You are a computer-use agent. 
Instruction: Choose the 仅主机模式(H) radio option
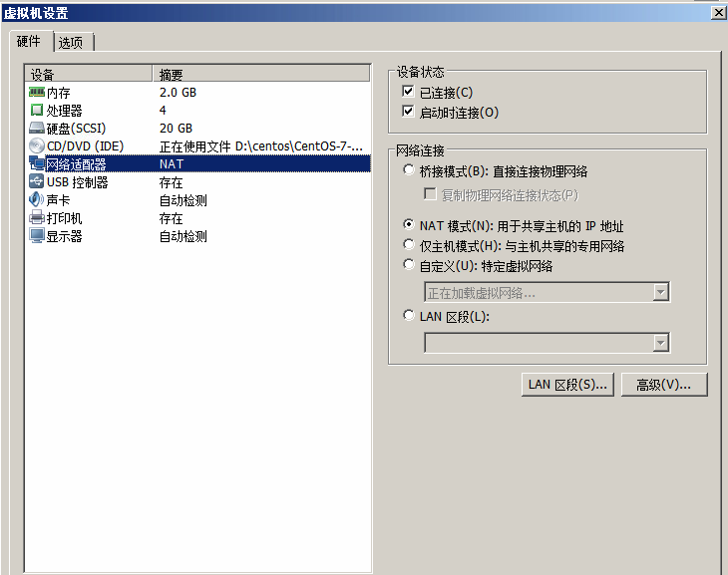click(x=409, y=244)
